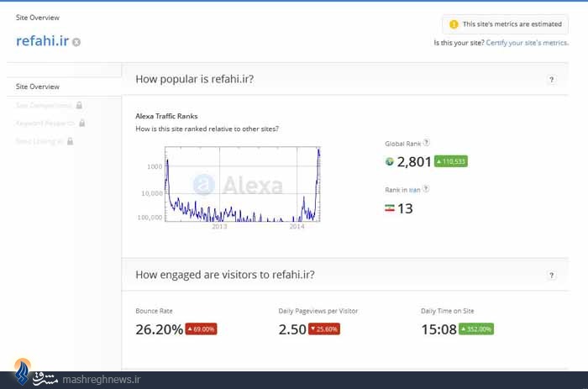Click the lock icon on Site Comparisons
This screenshot has width=588, height=389.
(x=79, y=105)
